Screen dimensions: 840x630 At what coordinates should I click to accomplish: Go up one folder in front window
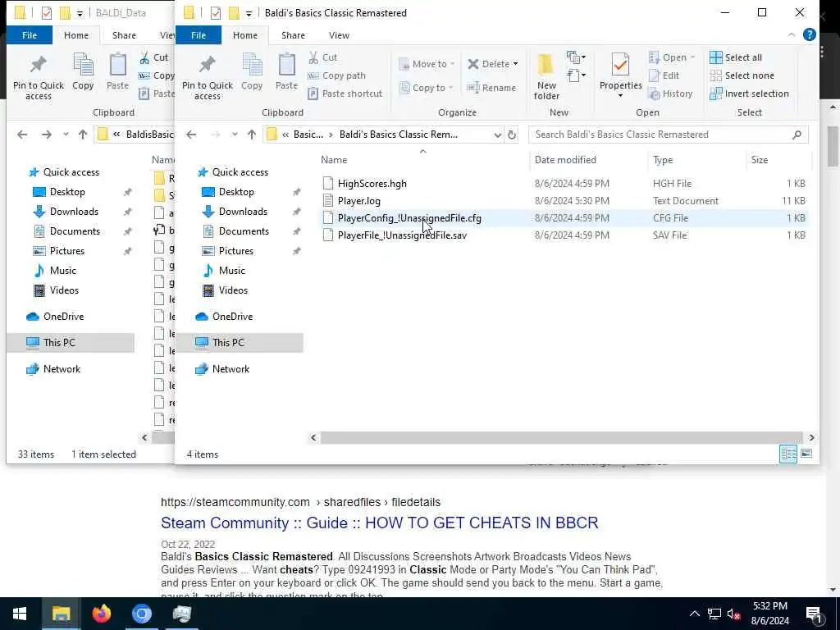252,135
